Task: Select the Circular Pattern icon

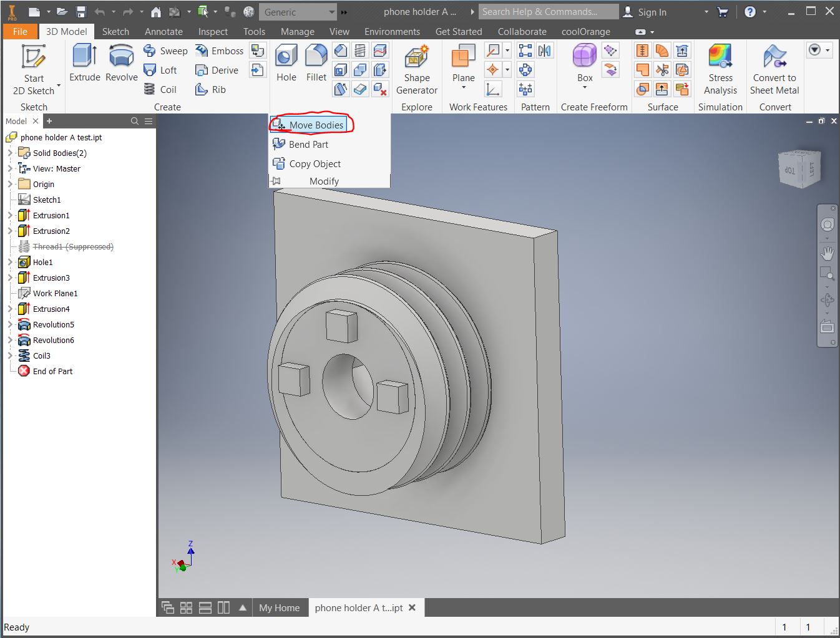Action: 526,70
